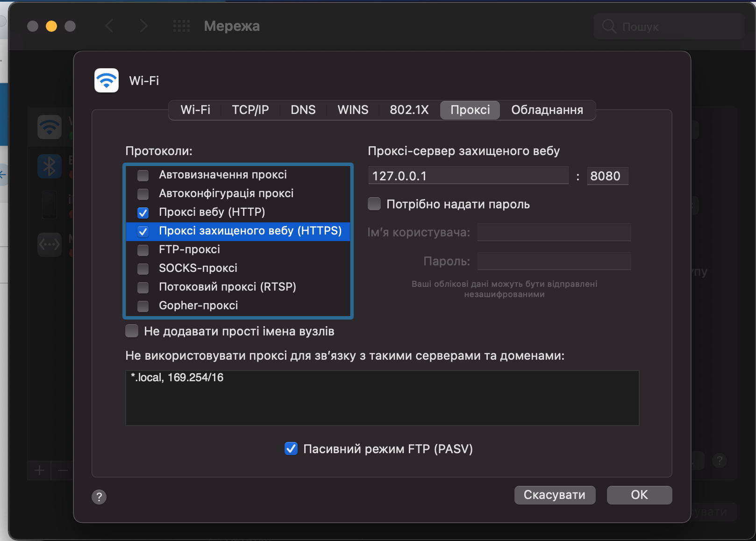Open the TCP/IP tab
Viewport: 756px width, 541px height.
[250, 110]
